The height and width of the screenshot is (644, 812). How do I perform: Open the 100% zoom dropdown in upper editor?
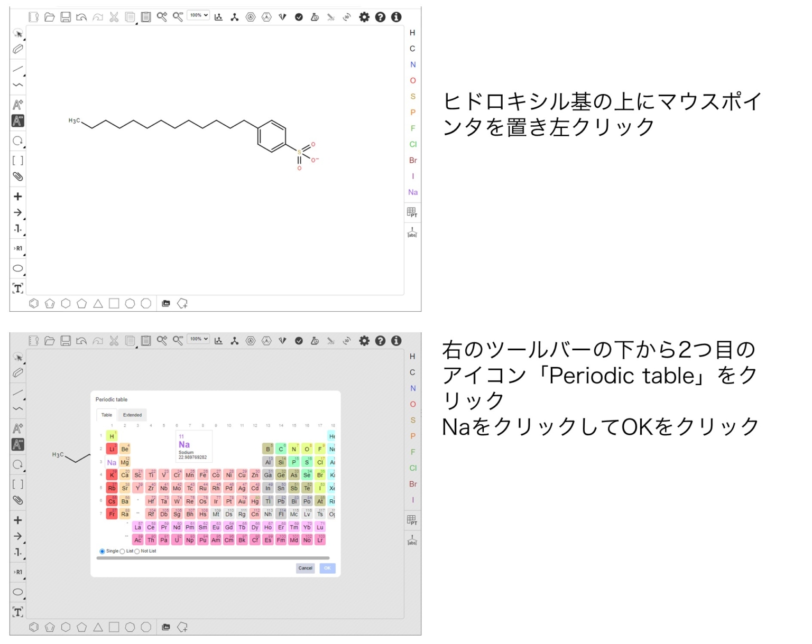198,16
